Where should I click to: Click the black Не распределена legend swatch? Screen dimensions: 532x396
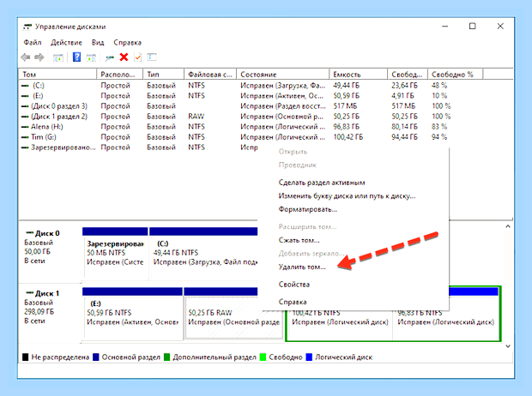click(26, 357)
